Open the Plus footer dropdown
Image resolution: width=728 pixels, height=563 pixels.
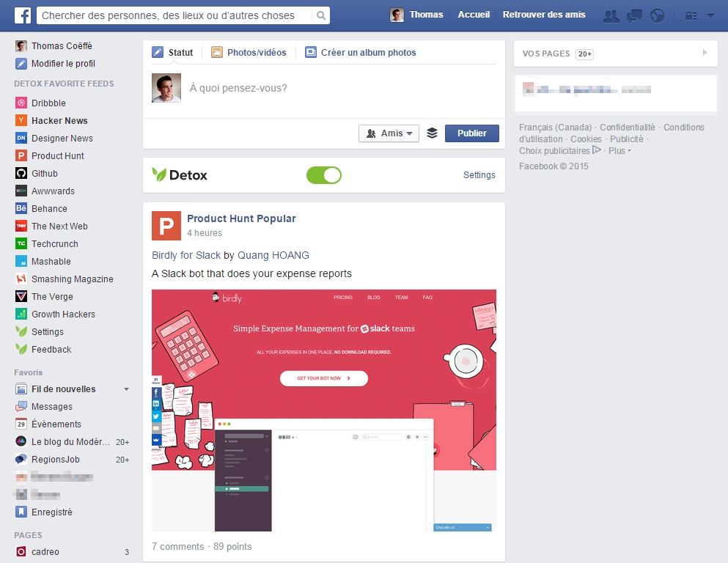click(619, 151)
